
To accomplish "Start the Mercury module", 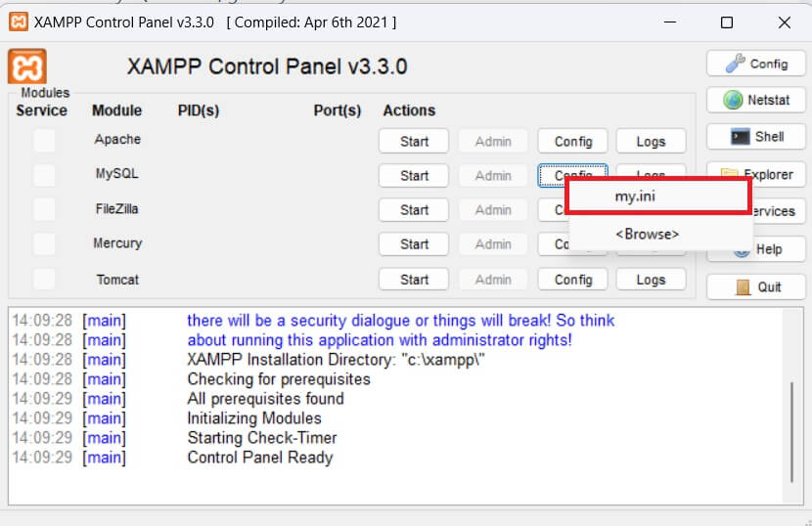I will [x=413, y=243].
